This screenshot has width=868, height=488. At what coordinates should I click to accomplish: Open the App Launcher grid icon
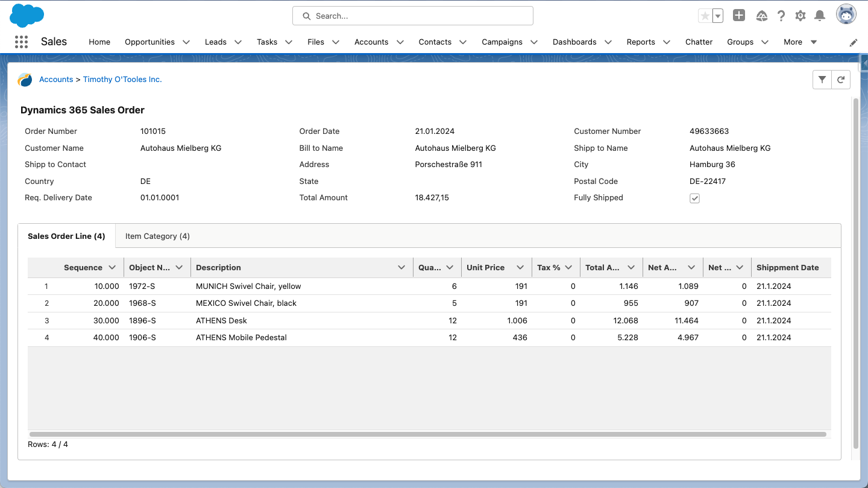[21, 42]
